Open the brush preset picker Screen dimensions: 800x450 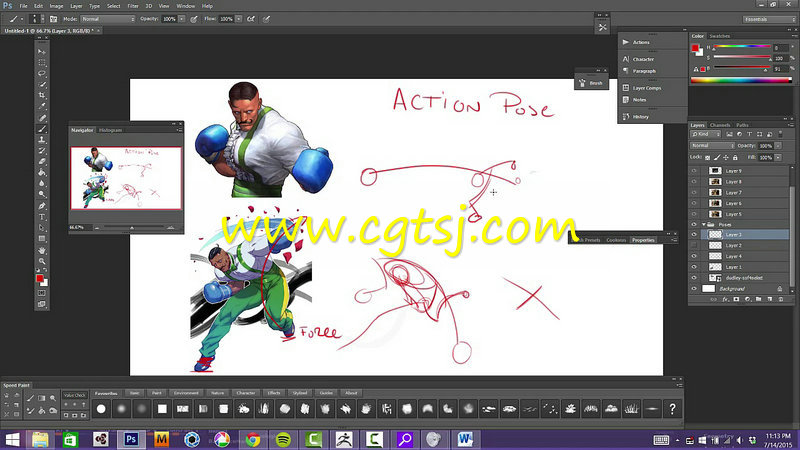(37, 19)
